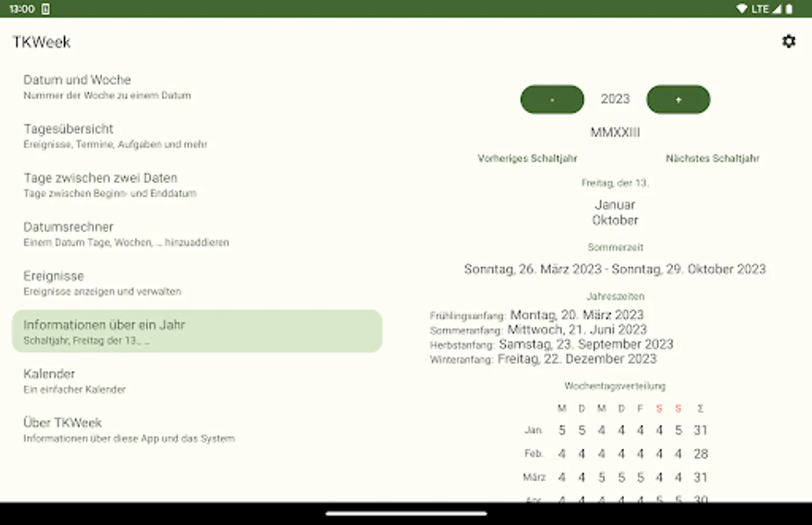Open Tagesübersicht menu entry

pyautogui.click(x=197, y=135)
